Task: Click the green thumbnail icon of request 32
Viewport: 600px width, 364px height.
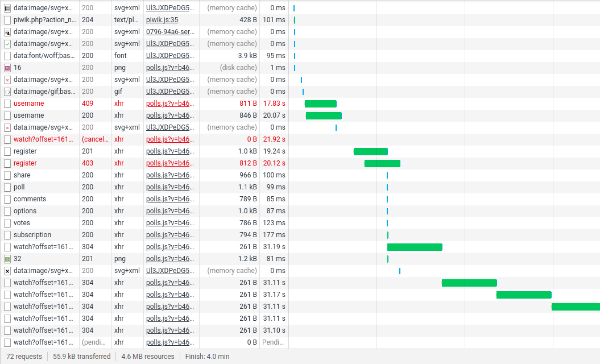Action: (7, 259)
